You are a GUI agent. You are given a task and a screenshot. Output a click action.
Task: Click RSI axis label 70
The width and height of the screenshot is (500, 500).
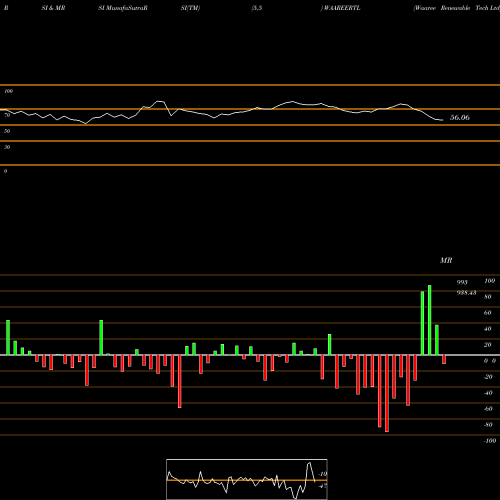click(x=7, y=115)
